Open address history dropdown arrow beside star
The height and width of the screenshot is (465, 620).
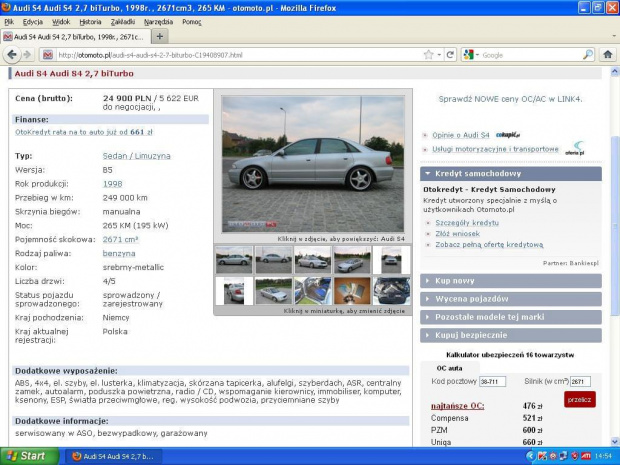(x=439, y=55)
